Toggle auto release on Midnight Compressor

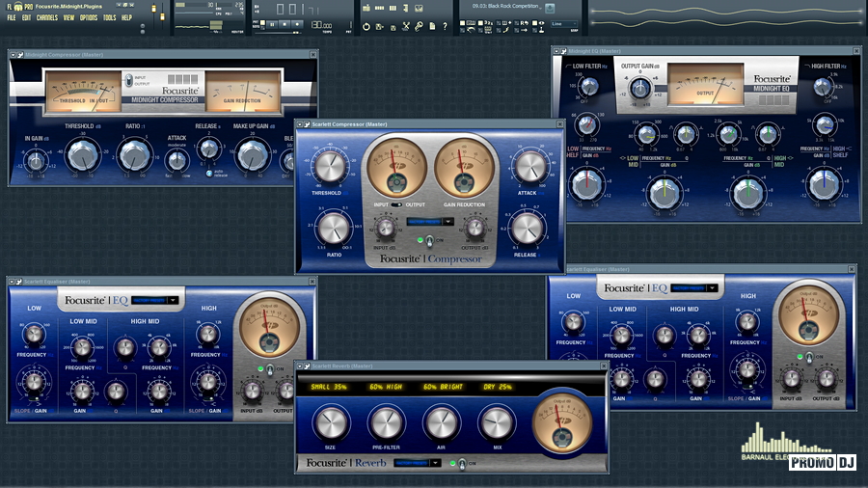pos(209,174)
